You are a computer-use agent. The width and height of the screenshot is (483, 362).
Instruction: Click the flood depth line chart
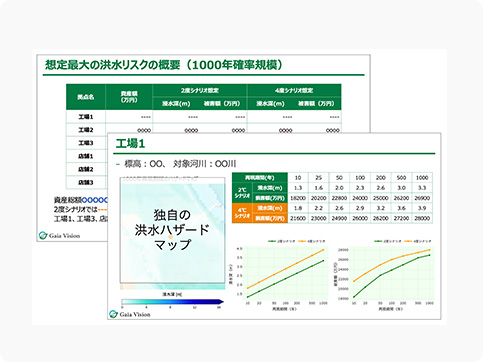coord(279,275)
